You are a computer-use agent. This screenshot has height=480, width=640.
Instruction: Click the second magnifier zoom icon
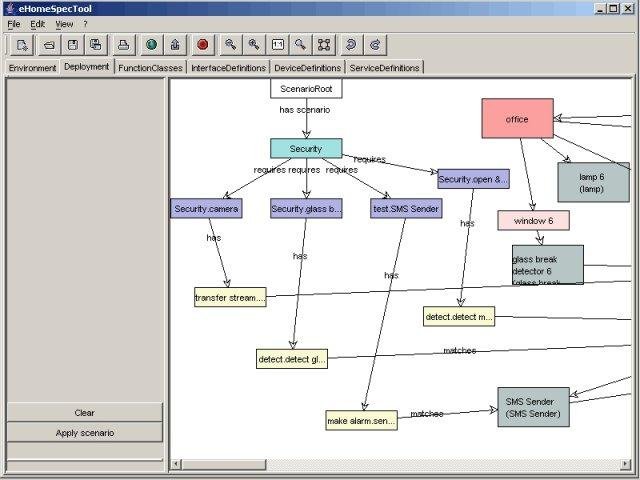coord(254,44)
